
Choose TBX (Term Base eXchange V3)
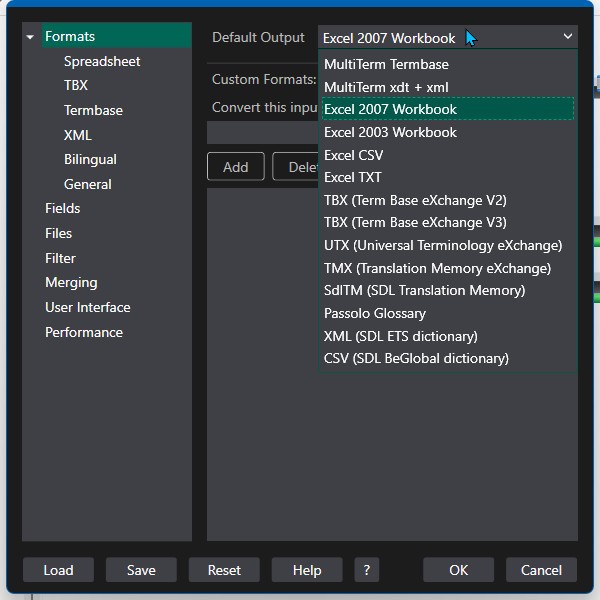447,222
